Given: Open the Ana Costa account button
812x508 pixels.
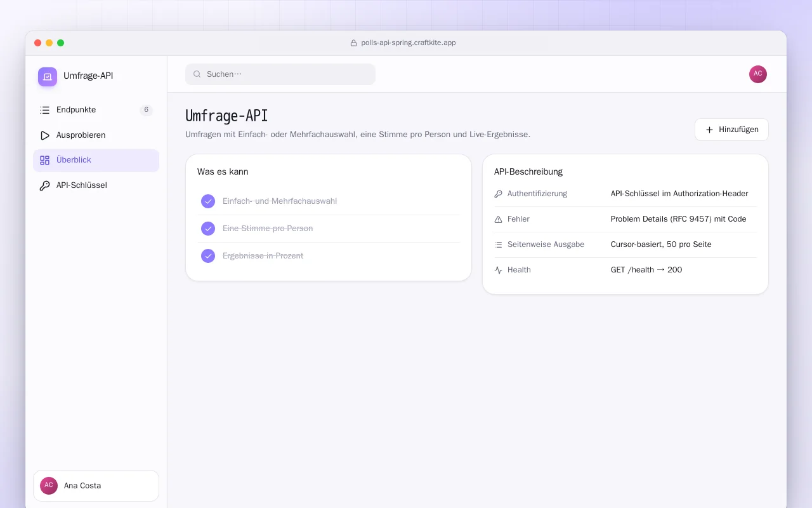Looking at the screenshot, I should click(96, 486).
